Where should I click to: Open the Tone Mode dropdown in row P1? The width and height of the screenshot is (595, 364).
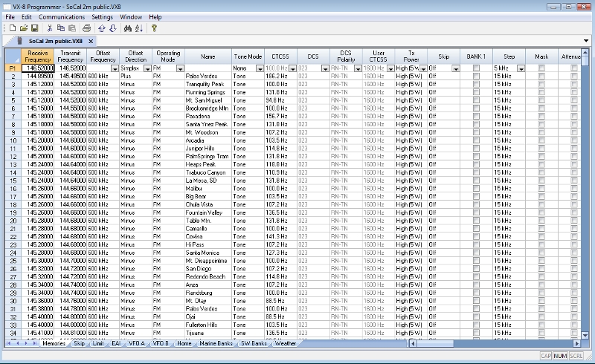[x=258, y=68]
